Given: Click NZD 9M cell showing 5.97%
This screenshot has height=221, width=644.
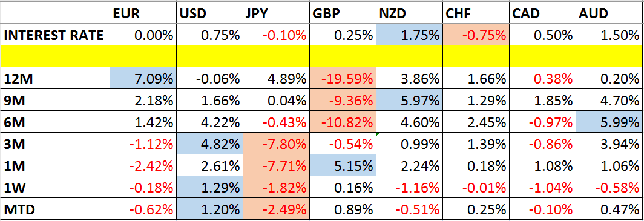Looking at the screenshot, I should (x=409, y=101).
